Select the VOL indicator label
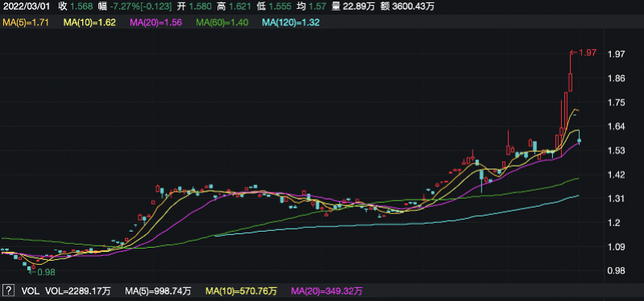 pos(30,291)
